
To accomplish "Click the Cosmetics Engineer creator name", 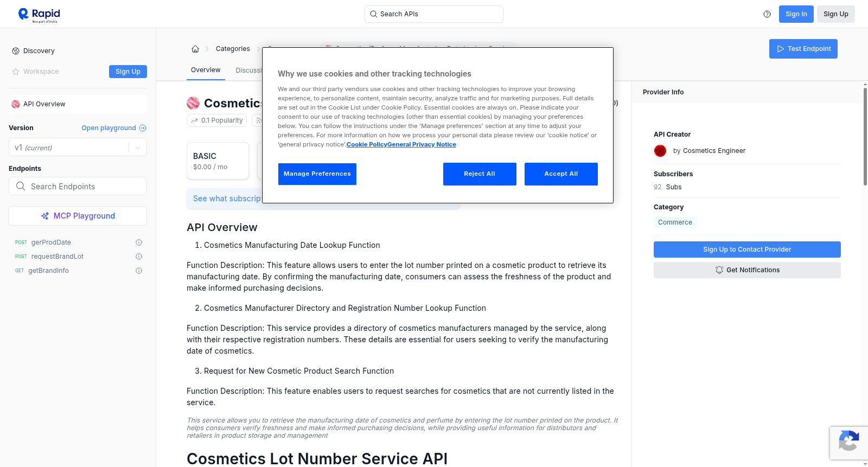I will (714, 151).
